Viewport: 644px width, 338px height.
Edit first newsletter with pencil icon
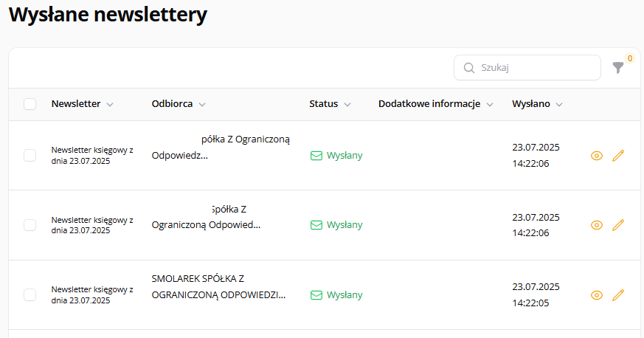click(618, 156)
